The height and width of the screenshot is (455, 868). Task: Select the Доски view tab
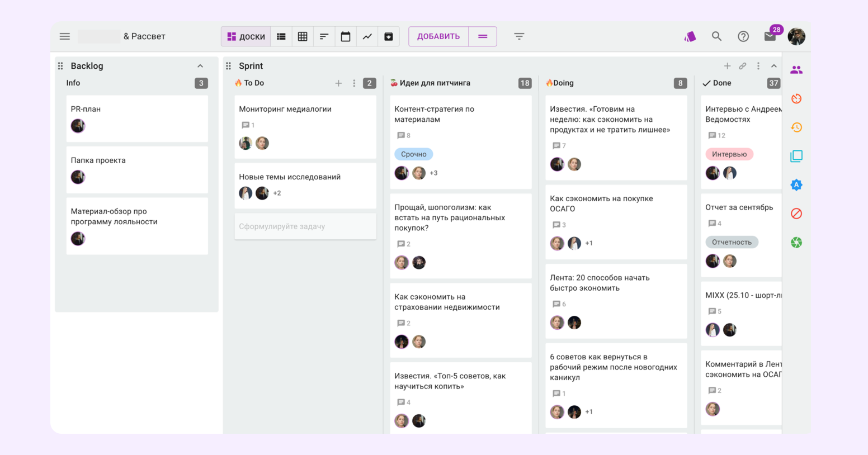246,36
